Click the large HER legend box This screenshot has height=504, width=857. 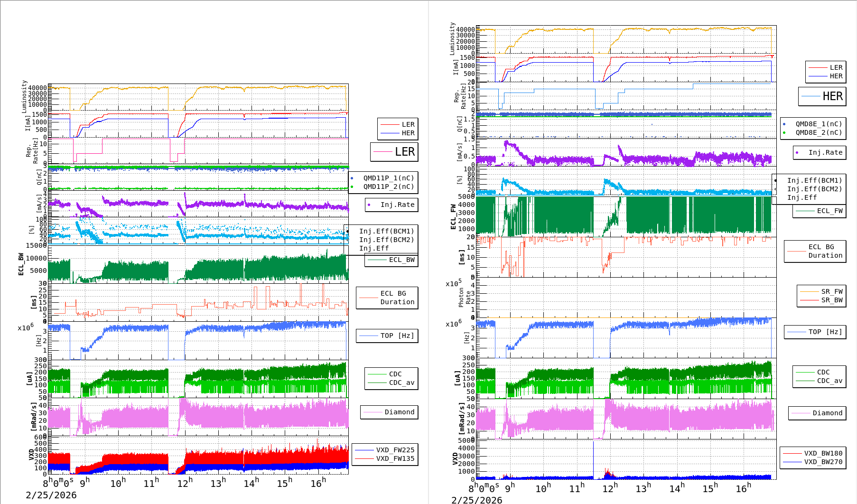tap(822, 96)
